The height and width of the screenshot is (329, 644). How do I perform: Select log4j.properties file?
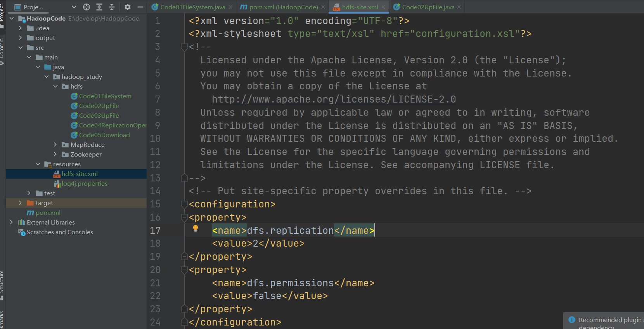[x=85, y=183]
